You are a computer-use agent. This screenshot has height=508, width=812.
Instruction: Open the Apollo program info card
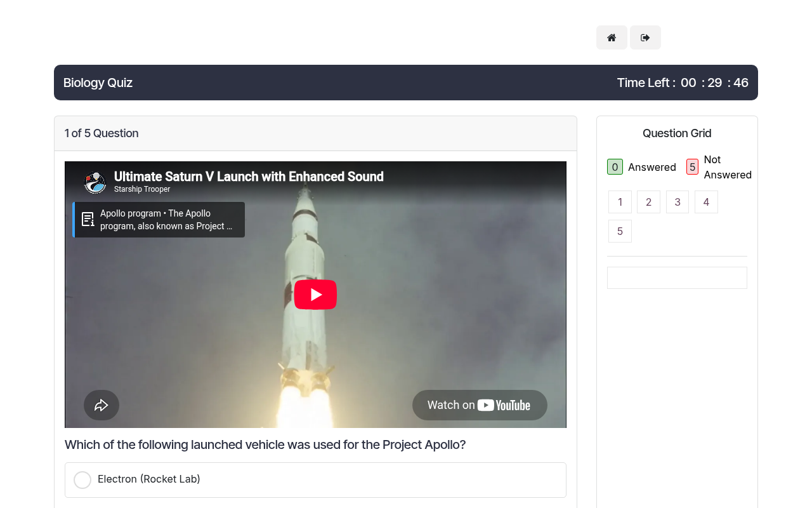(x=159, y=220)
